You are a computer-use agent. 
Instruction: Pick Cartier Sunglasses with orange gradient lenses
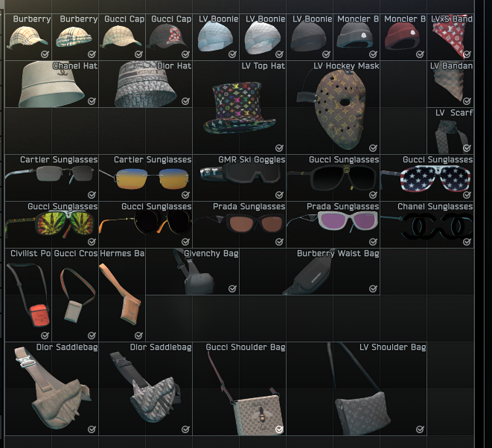click(x=146, y=178)
